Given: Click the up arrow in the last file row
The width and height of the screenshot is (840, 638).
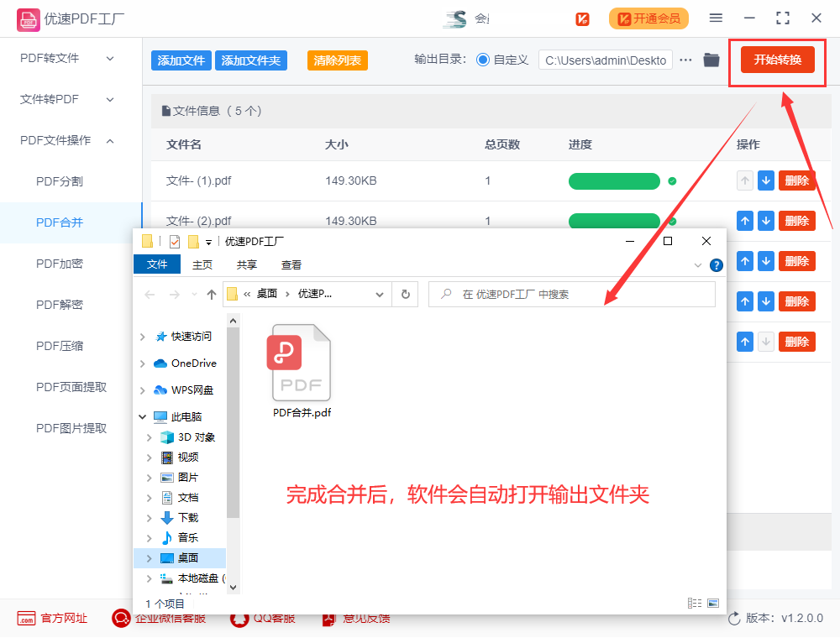Looking at the screenshot, I should click(x=745, y=342).
